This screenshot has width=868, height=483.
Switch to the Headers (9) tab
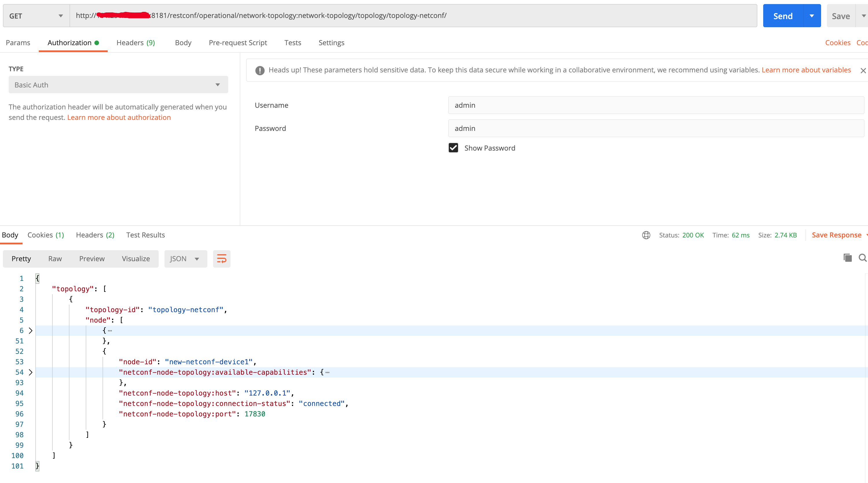click(135, 43)
